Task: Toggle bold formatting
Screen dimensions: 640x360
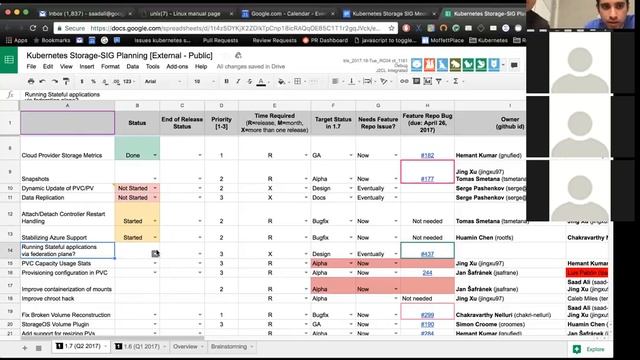Action: pos(227,81)
